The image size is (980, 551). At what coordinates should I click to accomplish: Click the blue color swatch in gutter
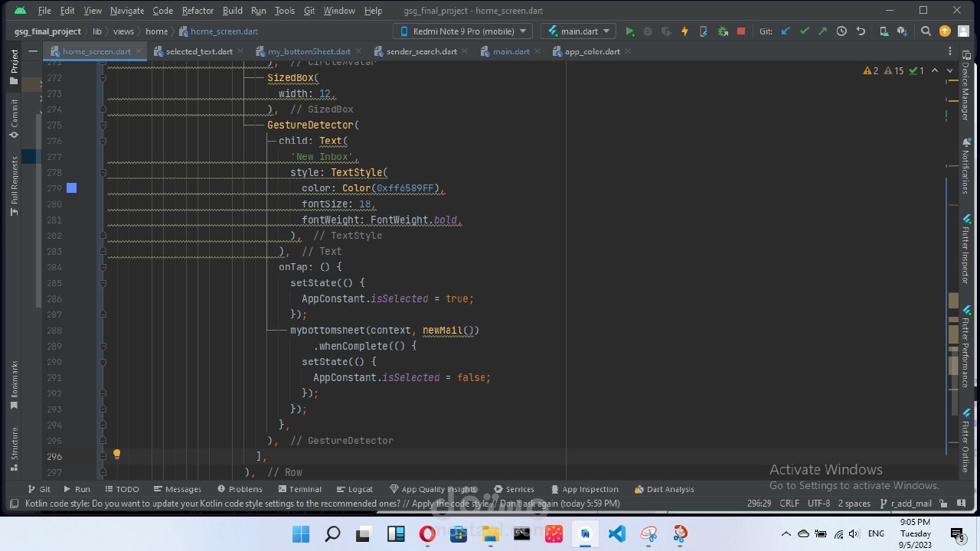(x=71, y=188)
